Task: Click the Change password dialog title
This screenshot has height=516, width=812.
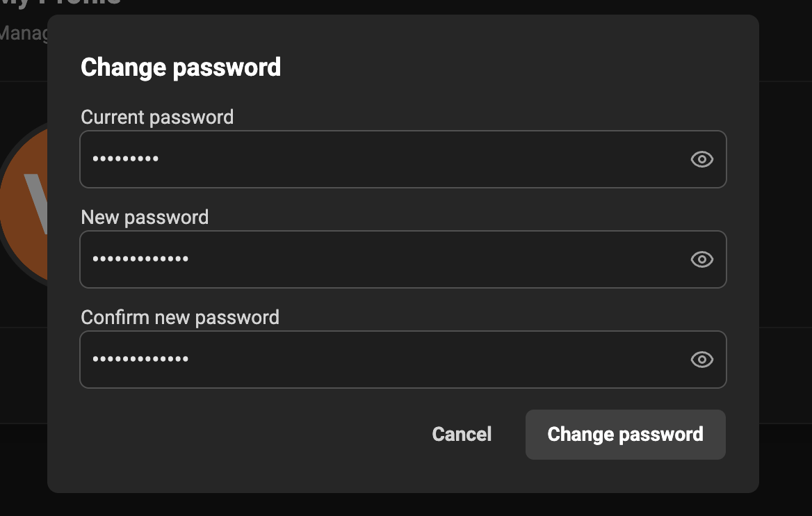Action: [181, 67]
